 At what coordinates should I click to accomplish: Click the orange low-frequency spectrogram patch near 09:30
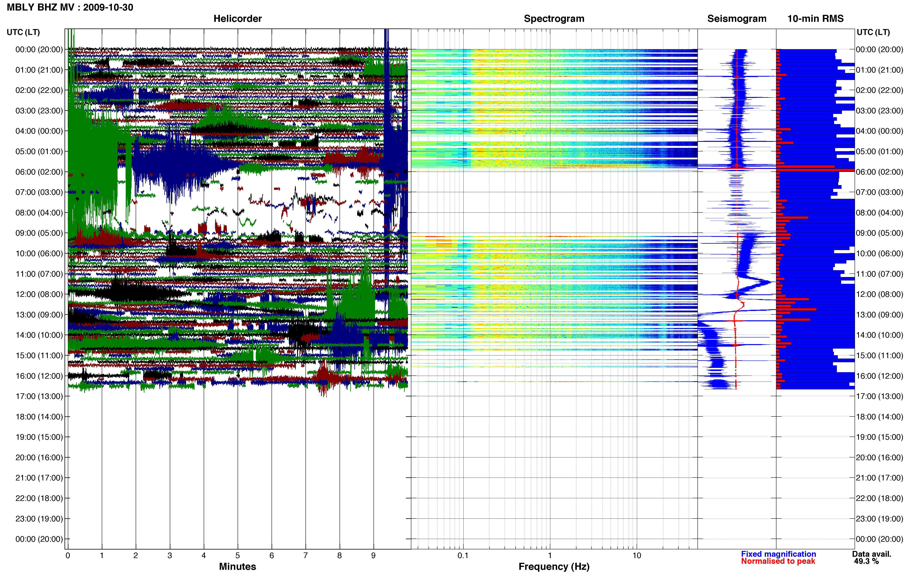pos(444,243)
